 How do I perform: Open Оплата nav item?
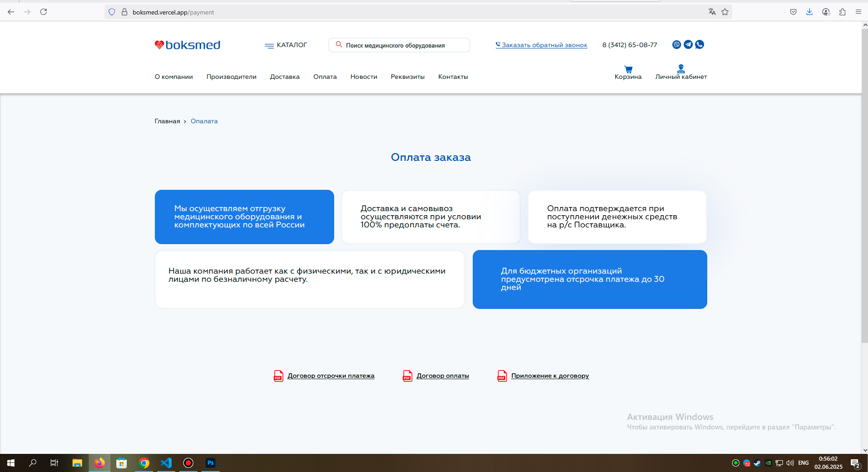pyautogui.click(x=325, y=77)
